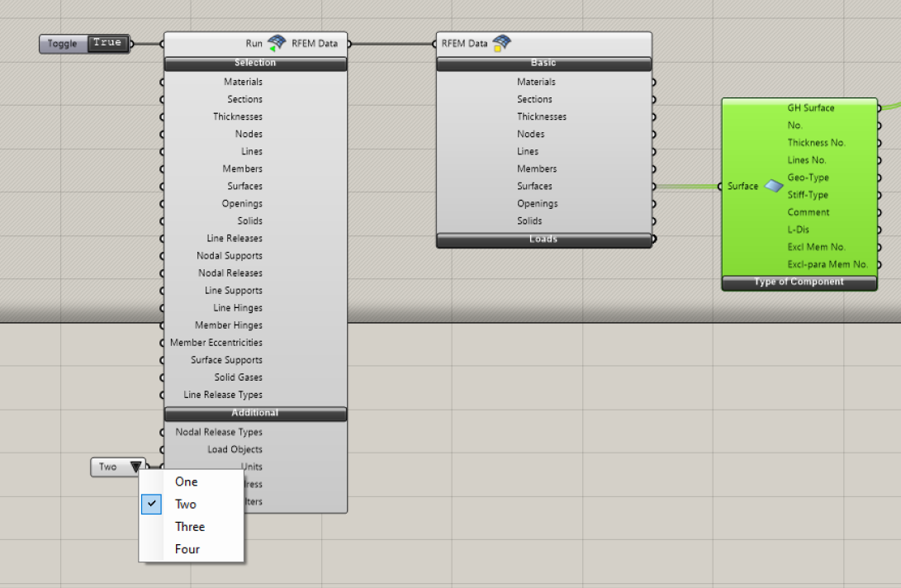Select the Solids input in Selection
The image size is (901, 588).
point(250,220)
